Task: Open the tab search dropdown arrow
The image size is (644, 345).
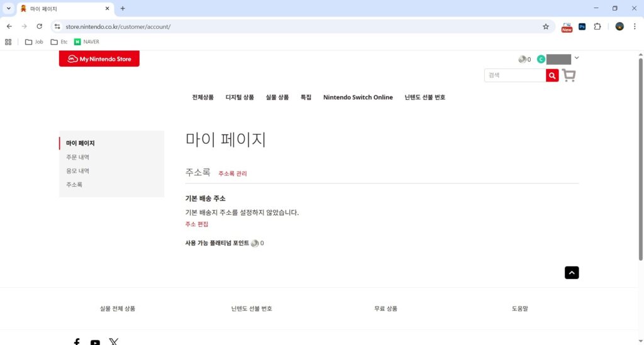Action: tap(9, 8)
